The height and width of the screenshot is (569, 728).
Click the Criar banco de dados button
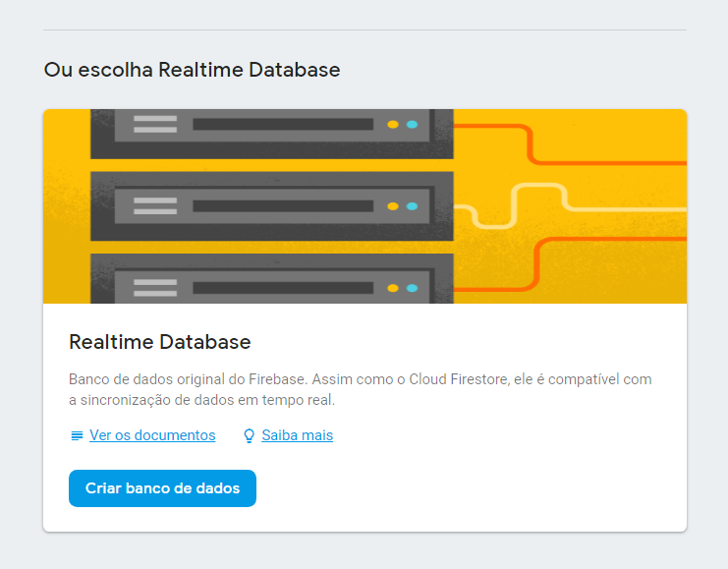pos(162,488)
